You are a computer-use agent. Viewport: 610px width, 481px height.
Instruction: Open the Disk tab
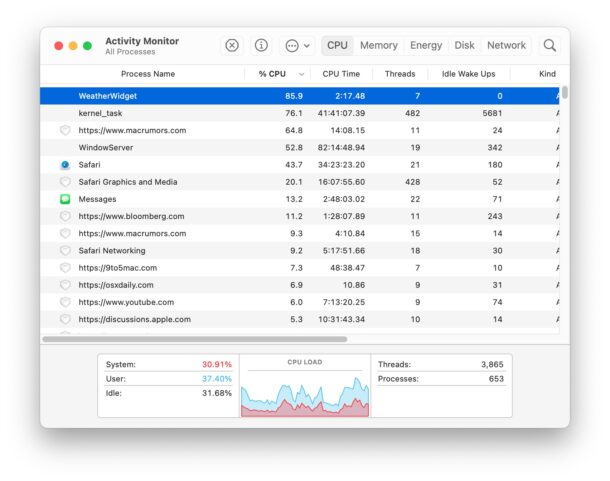pyautogui.click(x=464, y=45)
